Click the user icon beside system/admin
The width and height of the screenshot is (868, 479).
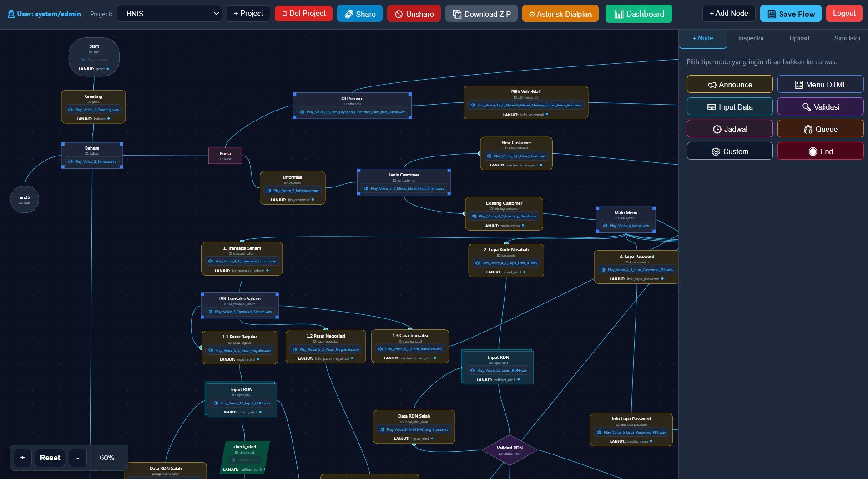pyautogui.click(x=11, y=14)
